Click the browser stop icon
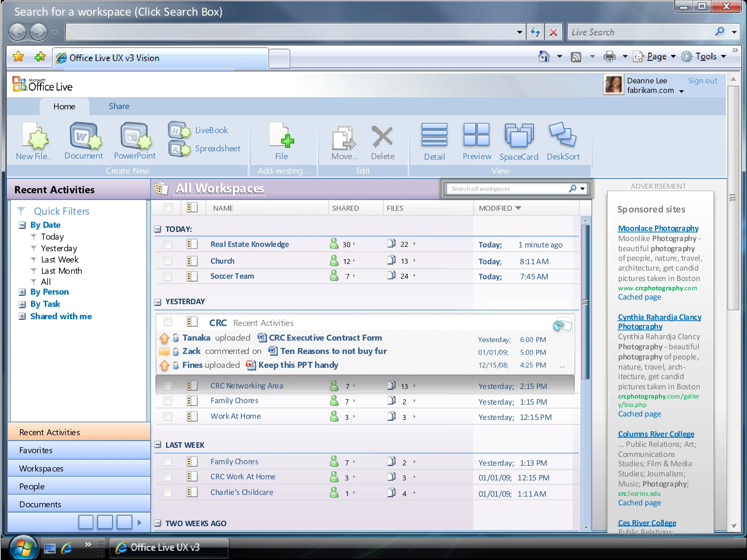 (x=553, y=32)
